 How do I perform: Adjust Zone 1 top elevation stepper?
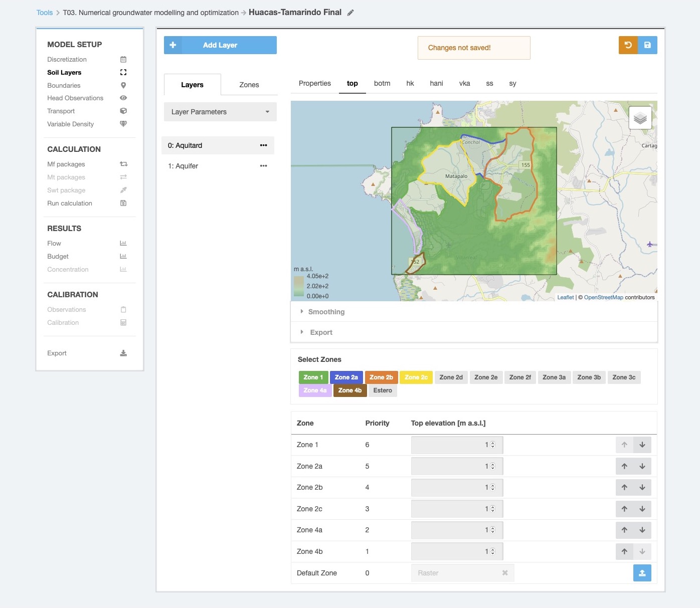coord(492,445)
